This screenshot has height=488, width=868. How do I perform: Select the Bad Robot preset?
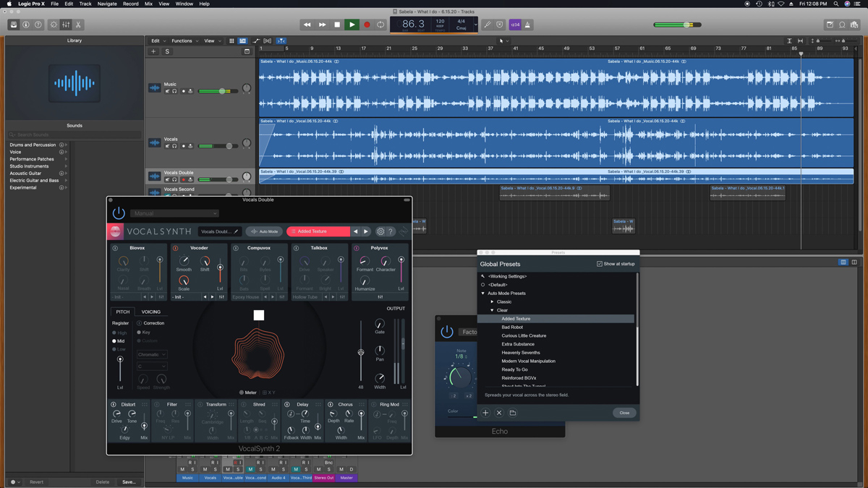512,327
